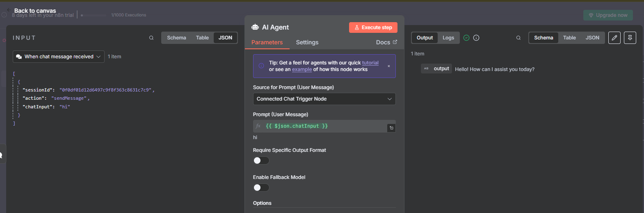Open the Source for Prompt dropdown

tap(324, 99)
